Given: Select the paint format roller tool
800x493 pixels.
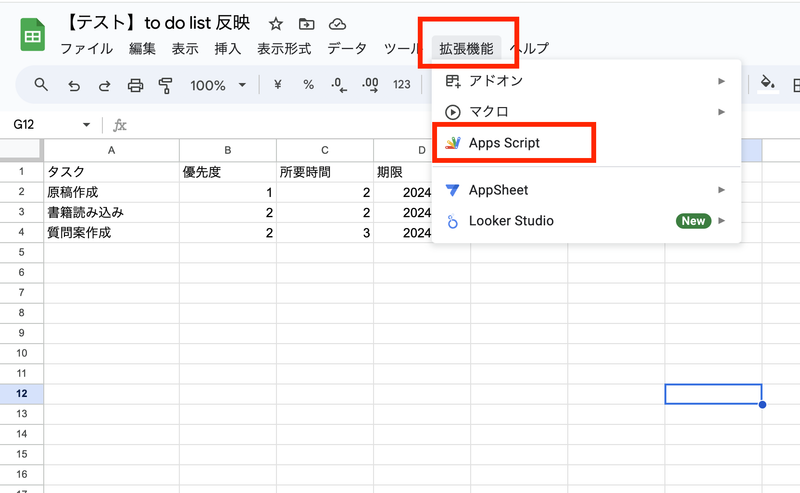Looking at the screenshot, I should tap(167, 85).
